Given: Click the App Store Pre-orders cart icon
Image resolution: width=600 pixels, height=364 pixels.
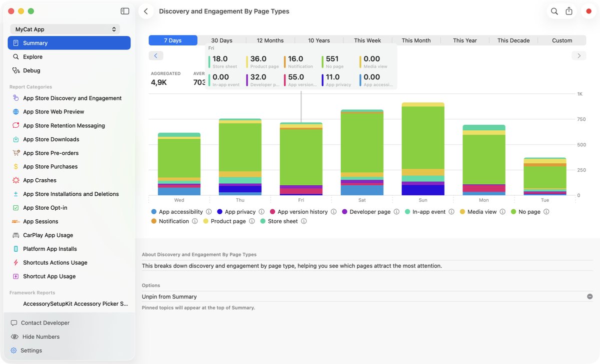Looking at the screenshot, I should coord(16,153).
